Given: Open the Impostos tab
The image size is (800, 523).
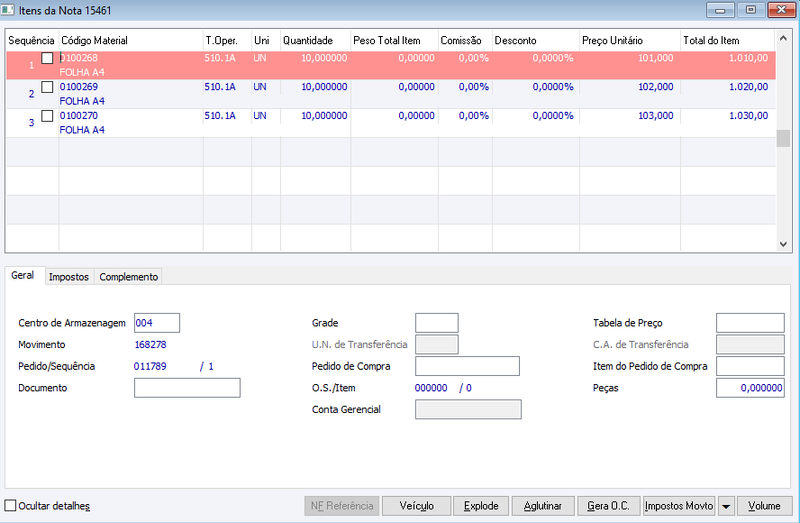Looking at the screenshot, I should (x=69, y=277).
